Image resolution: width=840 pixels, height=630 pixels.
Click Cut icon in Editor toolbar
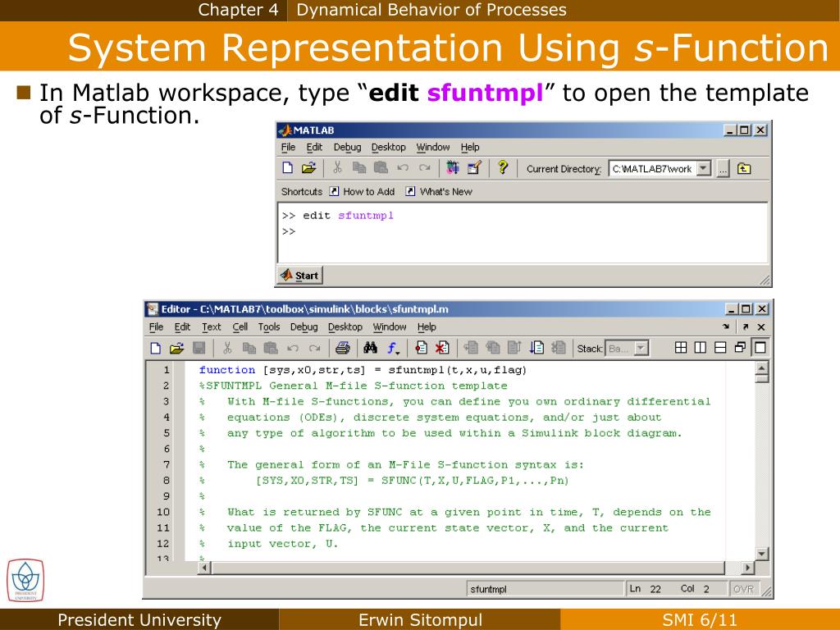coord(227,348)
